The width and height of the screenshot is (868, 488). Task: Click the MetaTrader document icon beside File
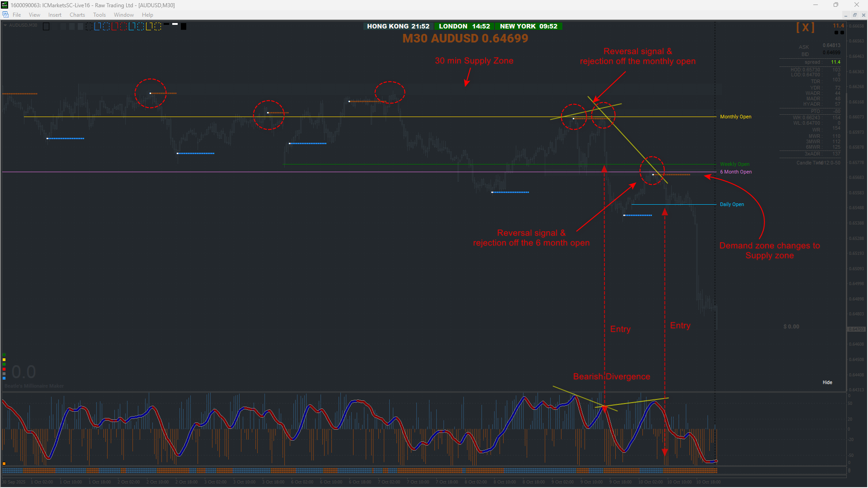pos(5,15)
